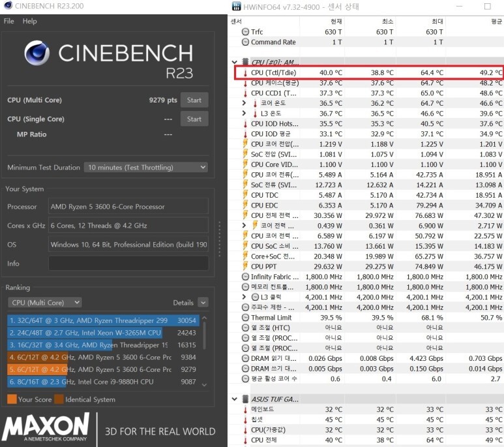The image size is (504, 447).
Task: Click the Cinebench R23 sphere logo
Action: pos(37,53)
